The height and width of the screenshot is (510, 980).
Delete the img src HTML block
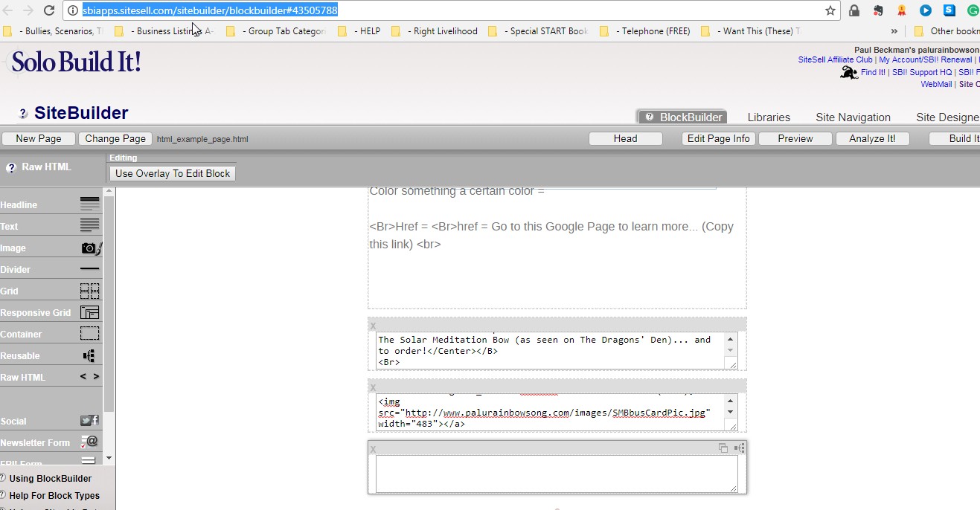pos(374,387)
